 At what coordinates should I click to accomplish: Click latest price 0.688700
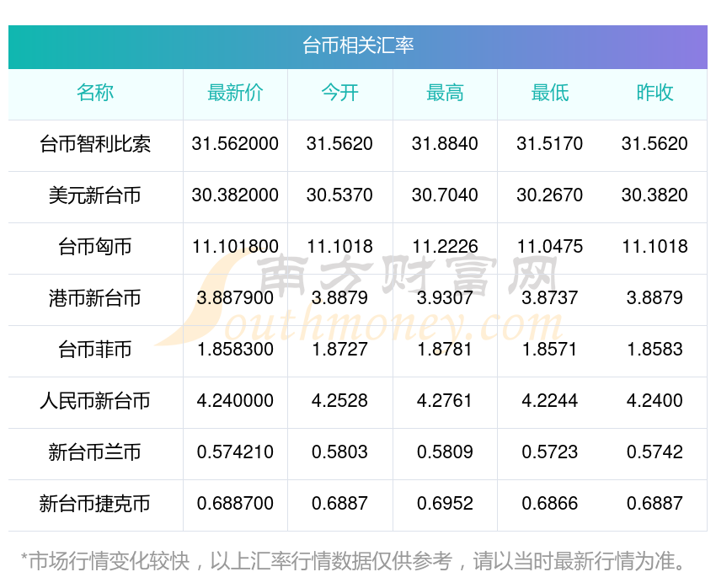pos(235,504)
